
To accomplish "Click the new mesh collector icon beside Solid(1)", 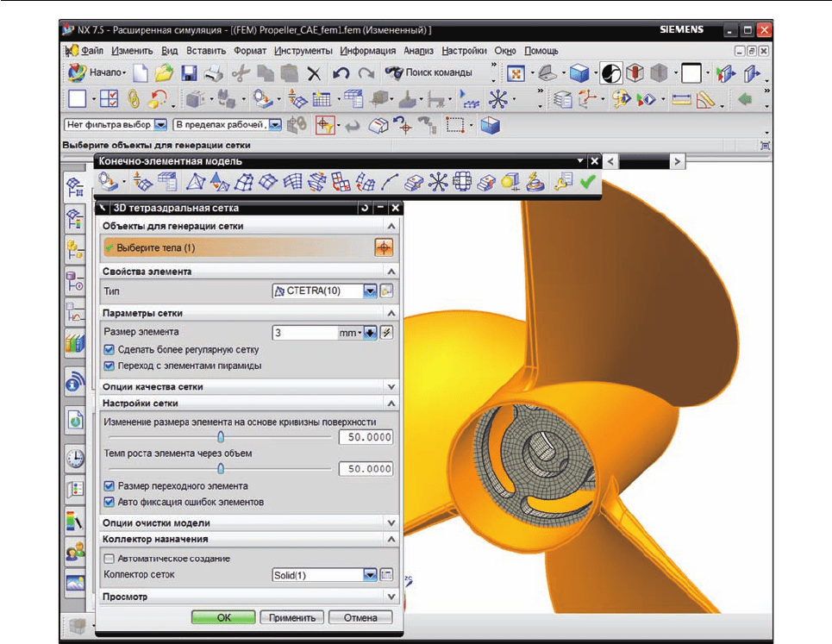I will tap(387, 574).
